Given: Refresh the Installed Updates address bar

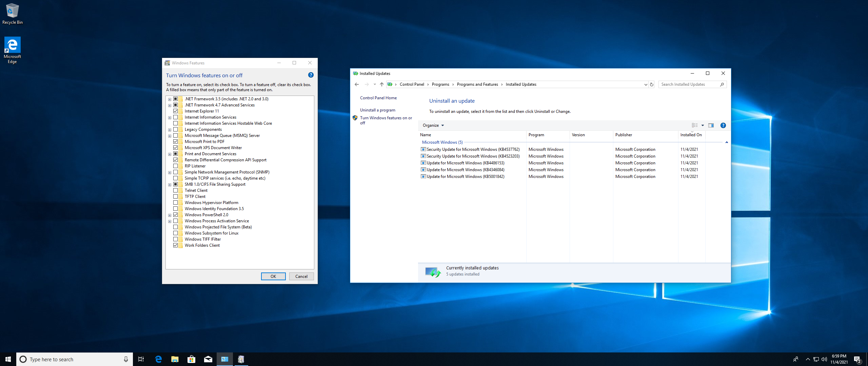Looking at the screenshot, I should pyautogui.click(x=652, y=84).
